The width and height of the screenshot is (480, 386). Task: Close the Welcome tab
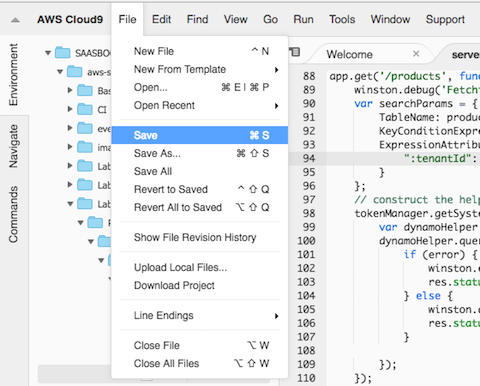pyautogui.click(x=416, y=54)
